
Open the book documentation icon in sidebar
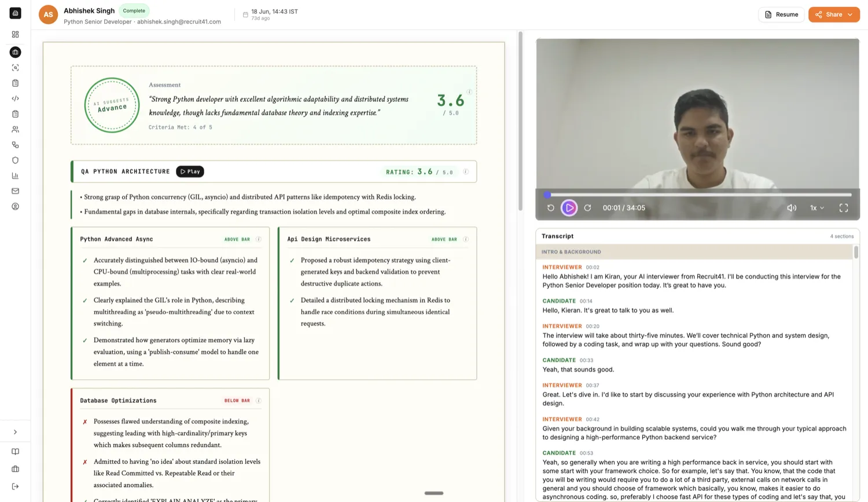15,452
